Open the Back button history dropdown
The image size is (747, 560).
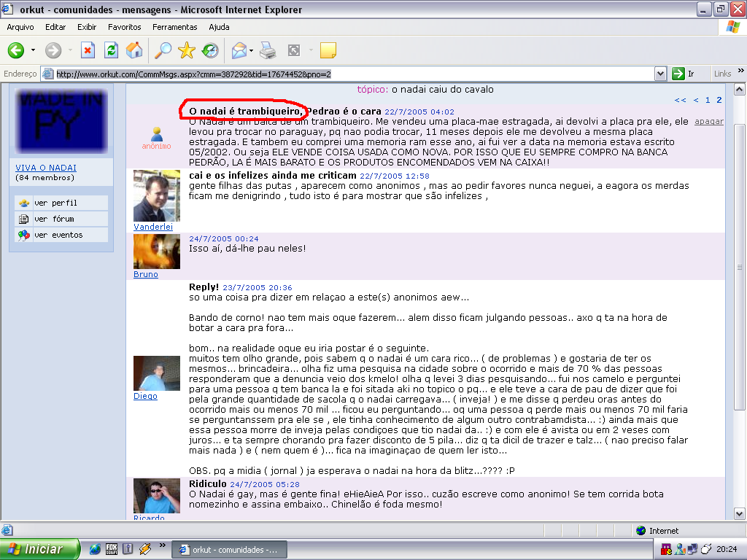[x=33, y=50]
